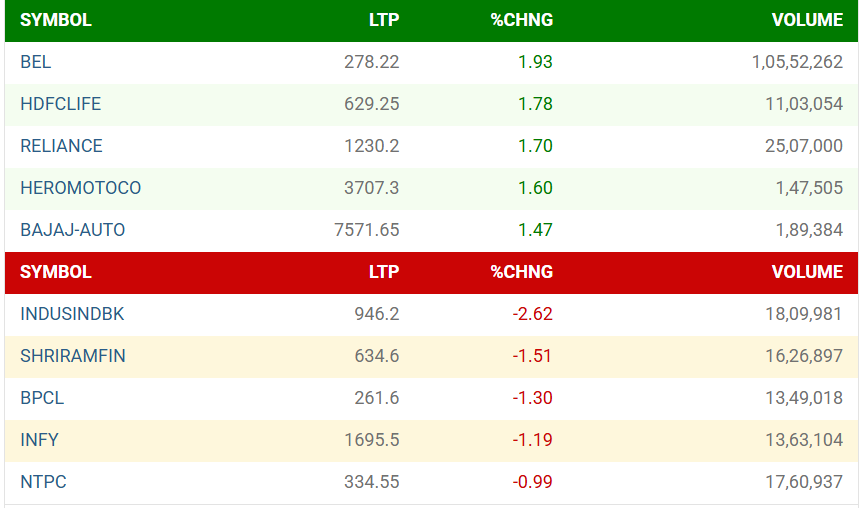862x508 pixels.
Task: Click the losers table LTP header
Action: [384, 272]
